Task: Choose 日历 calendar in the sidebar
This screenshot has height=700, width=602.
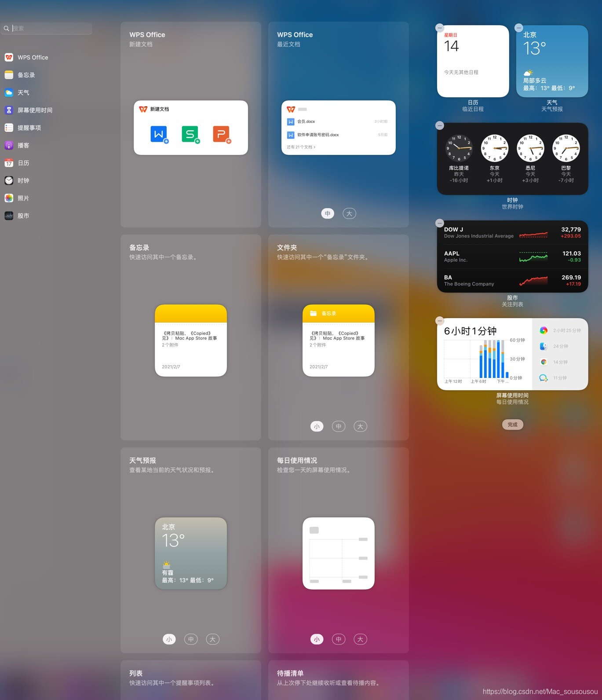Action: (x=17, y=163)
